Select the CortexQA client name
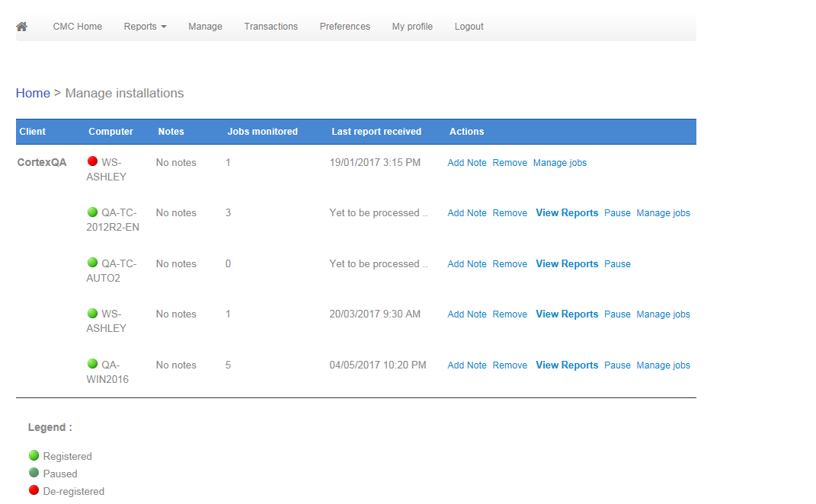 click(x=42, y=162)
